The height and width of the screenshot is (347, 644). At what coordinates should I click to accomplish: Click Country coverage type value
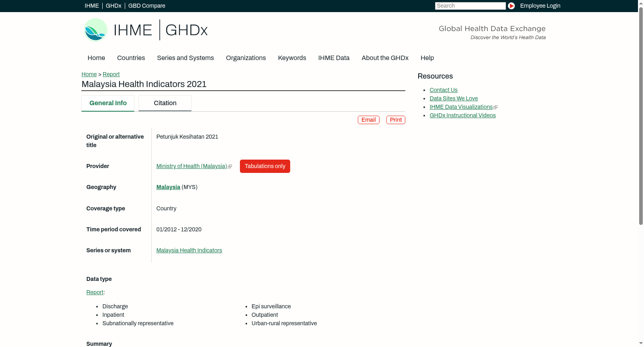point(166,208)
